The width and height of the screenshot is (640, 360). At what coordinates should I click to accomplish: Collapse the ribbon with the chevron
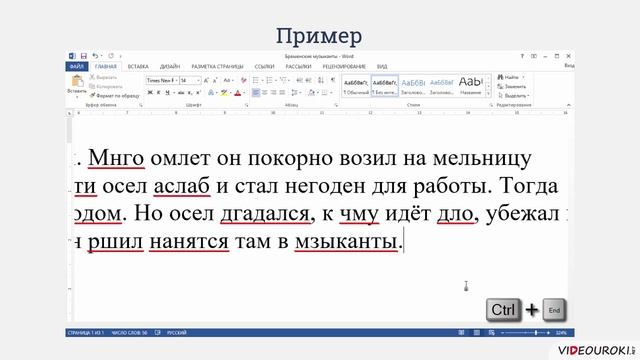coord(569,105)
